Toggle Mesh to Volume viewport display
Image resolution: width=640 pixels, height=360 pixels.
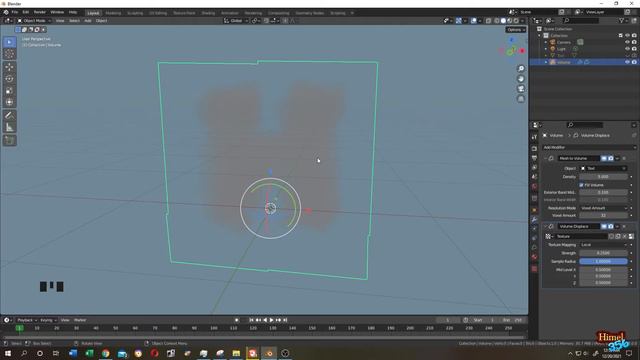click(604, 158)
